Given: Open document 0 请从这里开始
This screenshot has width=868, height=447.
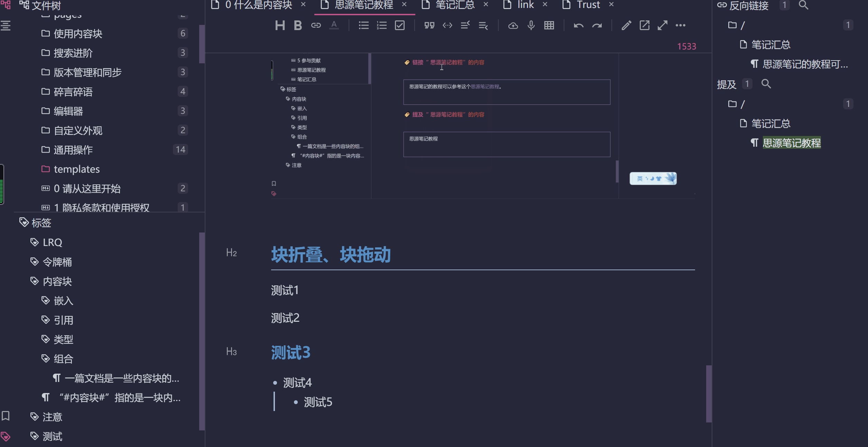Looking at the screenshot, I should pos(87,189).
